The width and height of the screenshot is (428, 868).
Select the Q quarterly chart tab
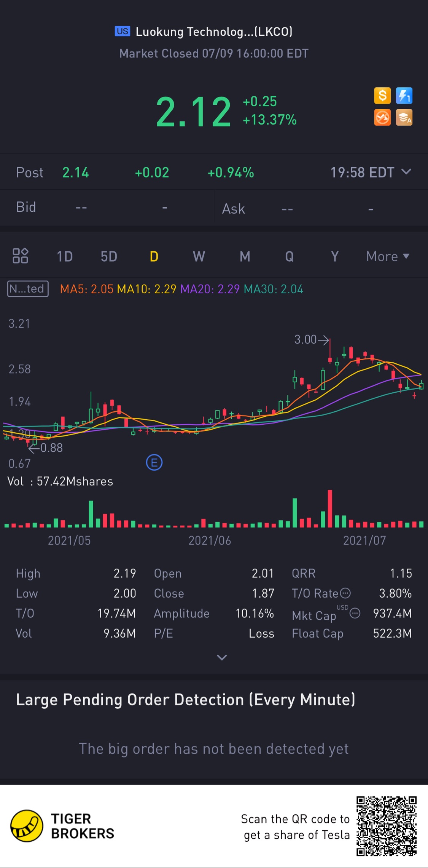(290, 256)
